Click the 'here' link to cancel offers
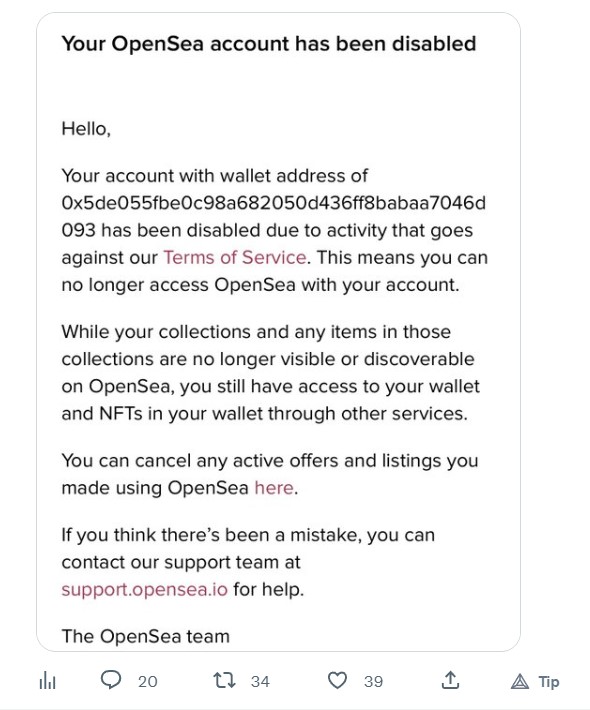Screen dimensions: 590x710 274,488
